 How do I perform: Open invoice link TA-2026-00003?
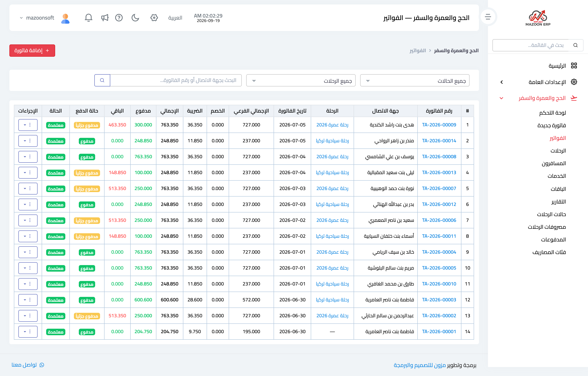tap(439, 300)
